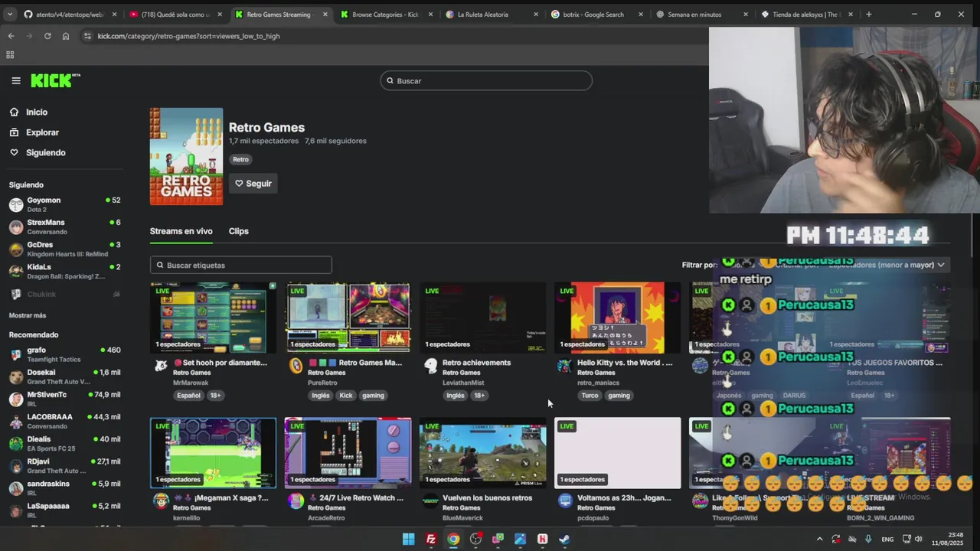Open recommended channel LaSapaaaaa
The height and width of the screenshot is (551, 980).
(x=64, y=510)
